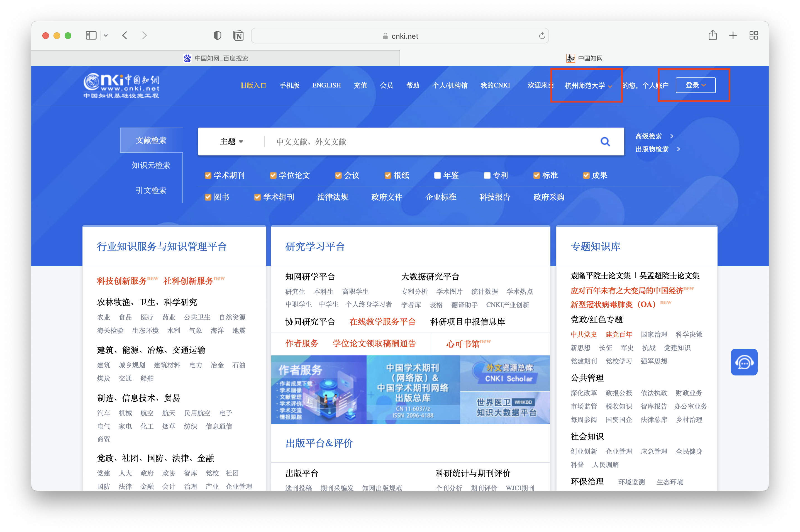Open the sidebar options chevron in the toolbar
Image resolution: width=800 pixels, height=532 pixels.
106,36
